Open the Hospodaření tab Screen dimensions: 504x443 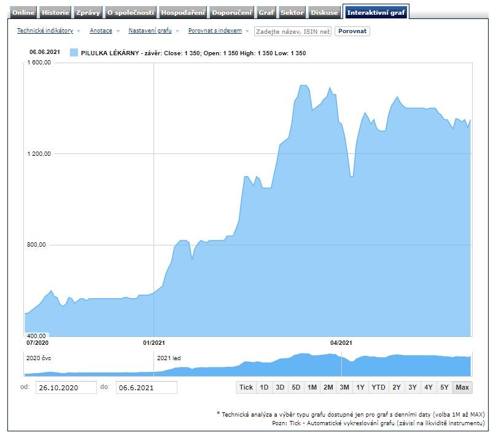click(x=183, y=12)
